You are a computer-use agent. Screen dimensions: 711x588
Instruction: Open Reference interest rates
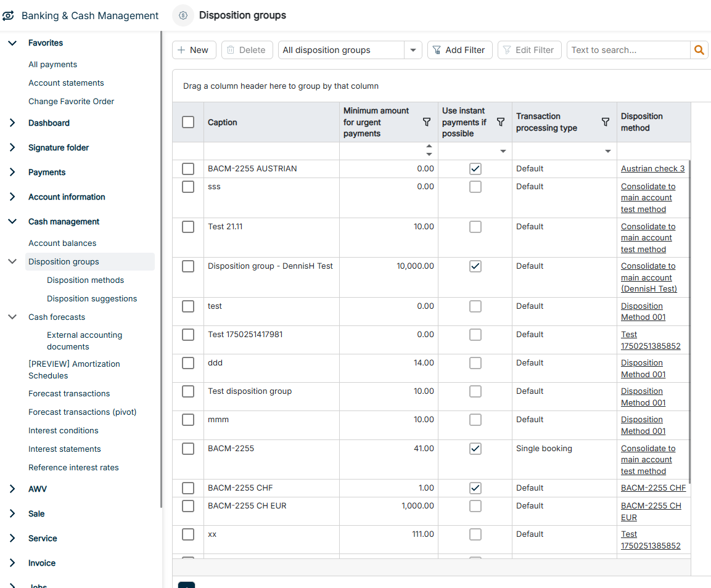click(x=73, y=468)
